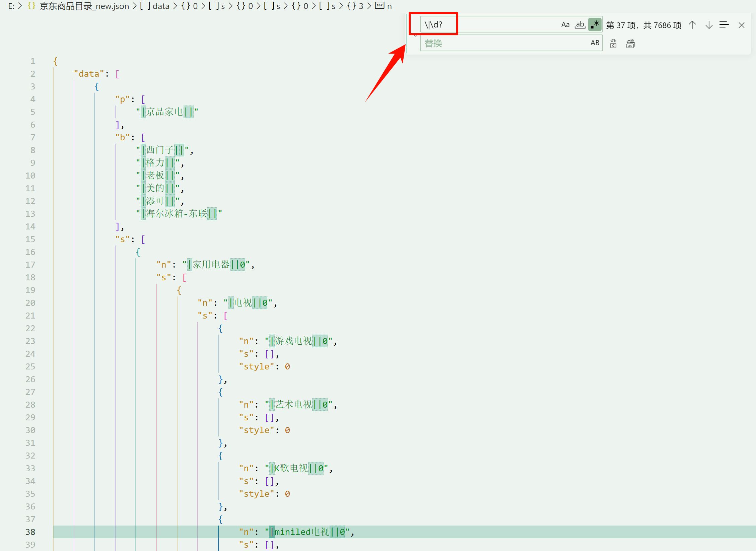Viewport: 756px width, 551px height.
Task: Open the data breadcrumb segment
Action: pyautogui.click(x=161, y=6)
